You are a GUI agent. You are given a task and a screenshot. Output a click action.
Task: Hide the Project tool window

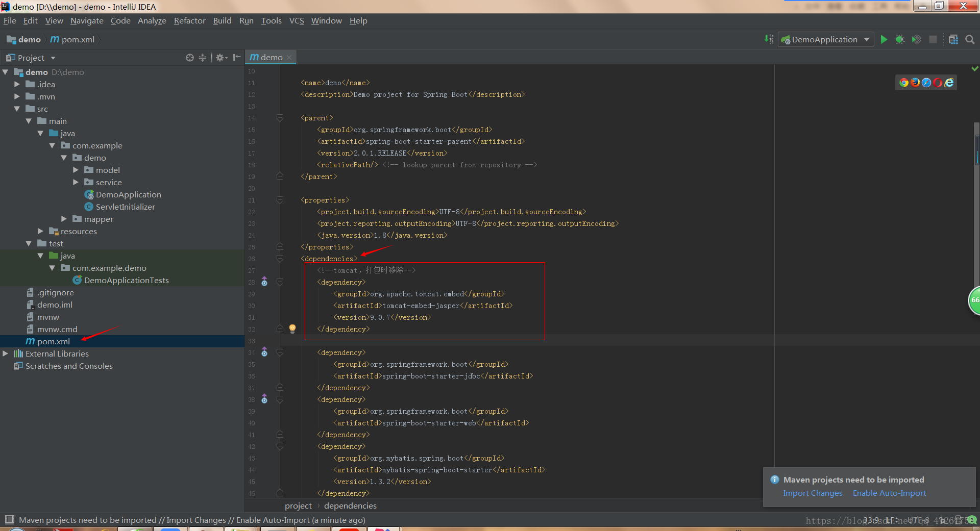tap(236, 58)
